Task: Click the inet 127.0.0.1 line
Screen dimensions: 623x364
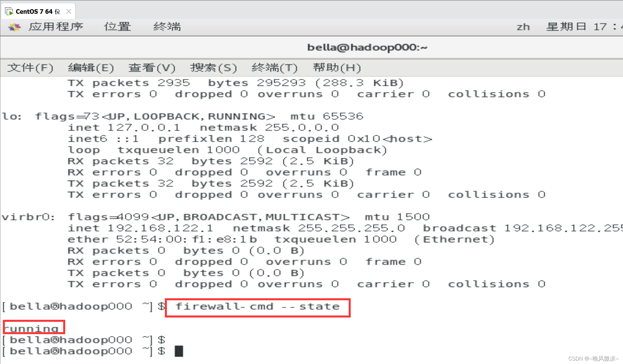Action: pyautogui.click(x=203, y=127)
